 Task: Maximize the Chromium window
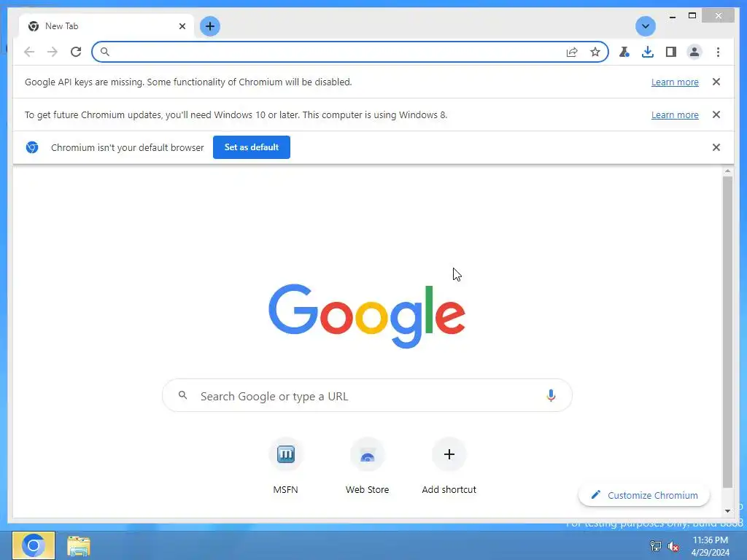click(692, 16)
